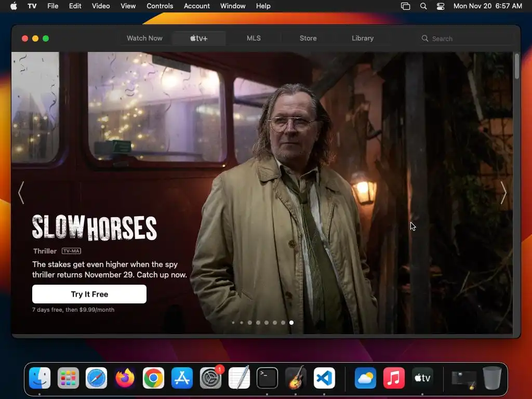Switch to the Watch Now tab
Screen dimensions: 532x399
coord(144,38)
